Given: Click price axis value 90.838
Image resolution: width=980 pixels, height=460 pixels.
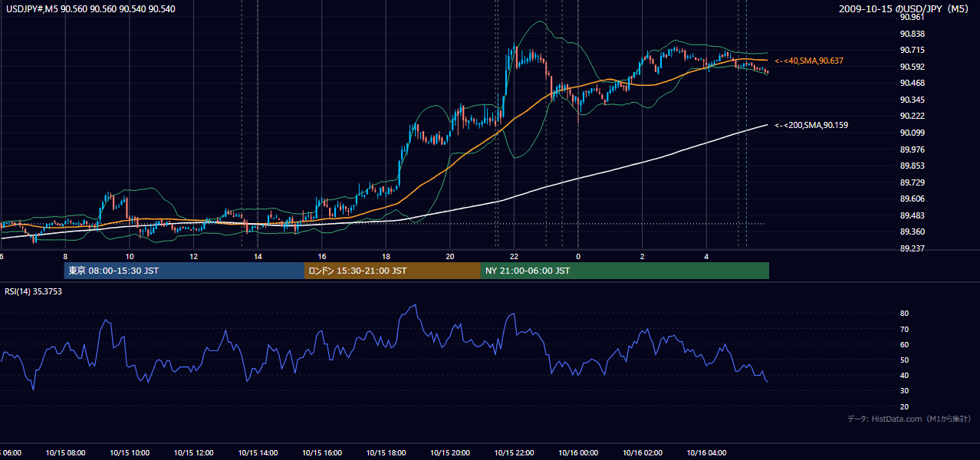Looking at the screenshot, I should [x=914, y=34].
